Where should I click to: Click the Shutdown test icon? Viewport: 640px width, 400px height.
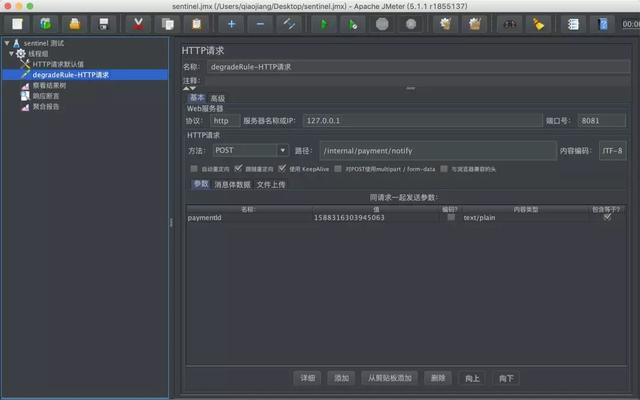tap(411, 24)
